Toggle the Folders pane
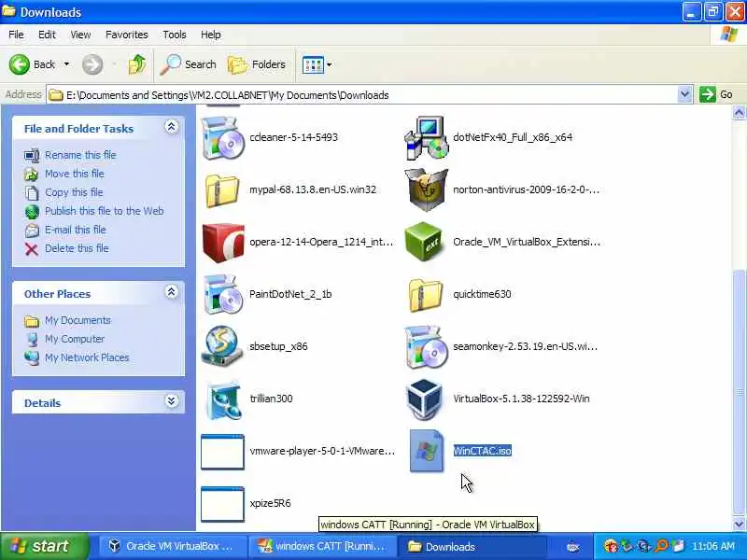747x560 pixels. pyautogui.click(x=257, y=64)
